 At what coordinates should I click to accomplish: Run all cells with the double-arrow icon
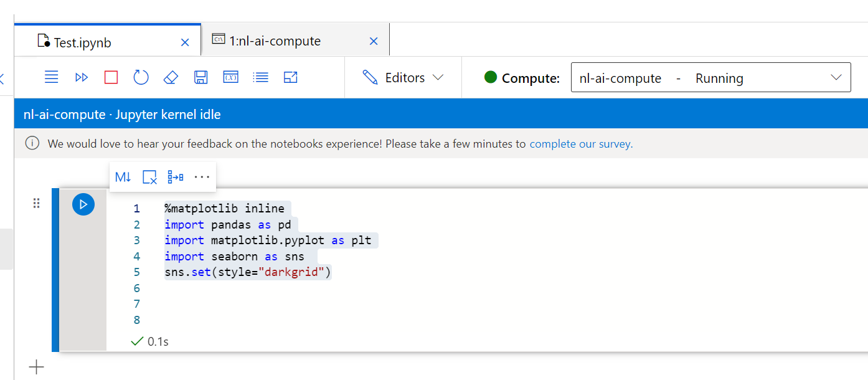coord(82,77)
